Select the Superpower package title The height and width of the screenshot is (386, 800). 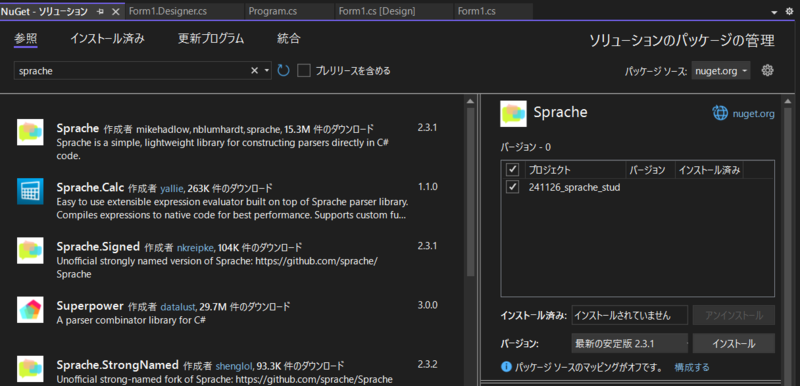(x=90, y=305)
